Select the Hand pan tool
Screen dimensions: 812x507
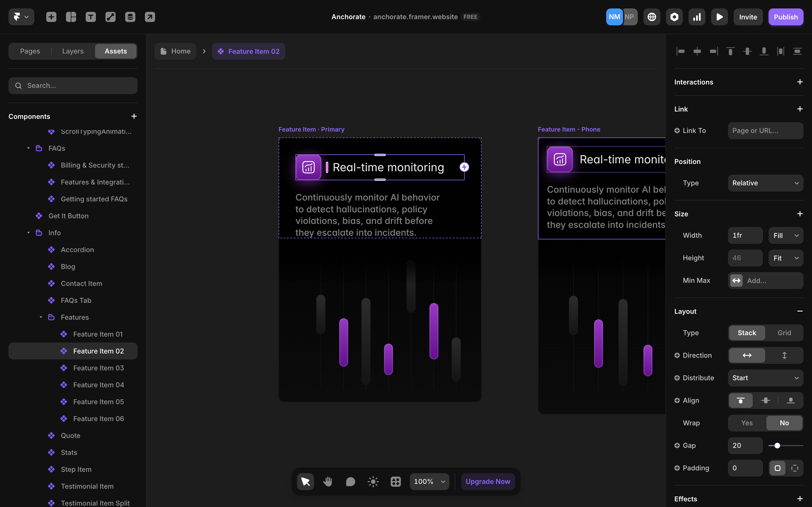(328, 482)
